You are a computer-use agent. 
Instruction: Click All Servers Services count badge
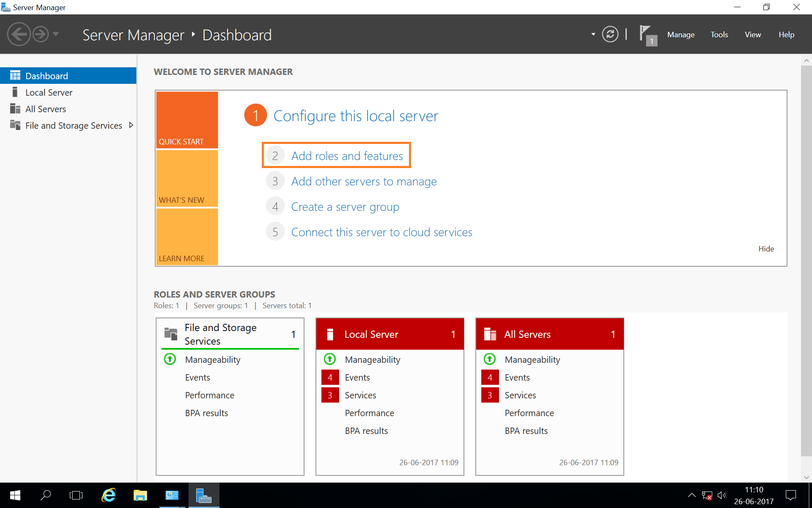(490, 395)
